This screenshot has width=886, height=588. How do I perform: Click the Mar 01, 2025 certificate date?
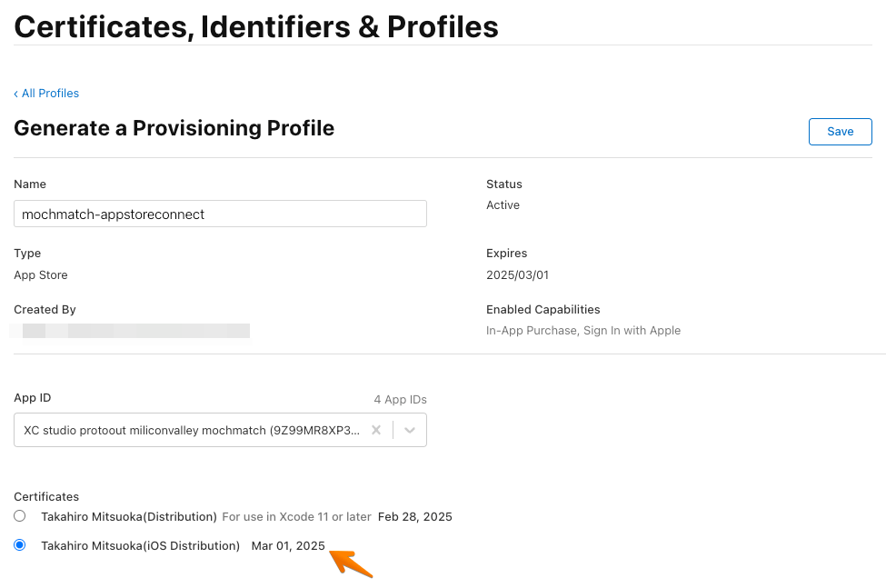(x=288, y=546)
